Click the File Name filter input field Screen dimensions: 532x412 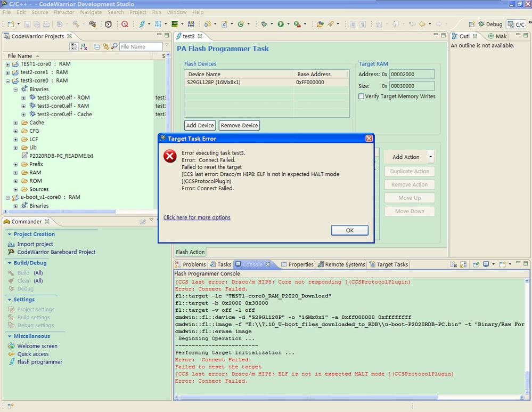141,46
